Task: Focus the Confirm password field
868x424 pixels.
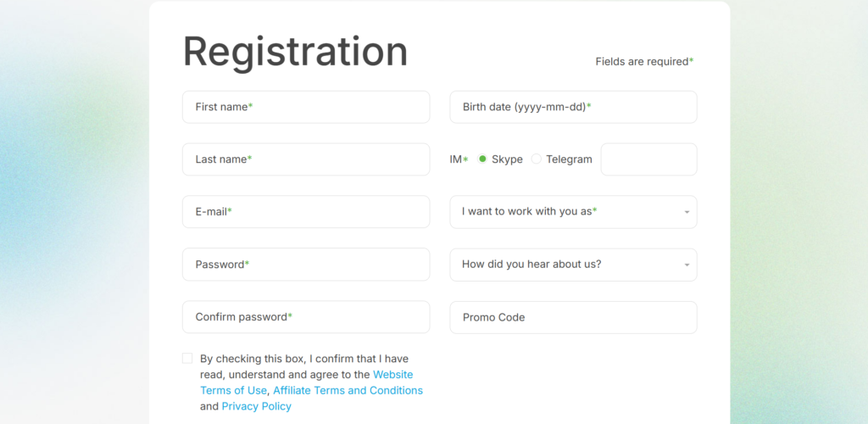Action: coord(305,317)
